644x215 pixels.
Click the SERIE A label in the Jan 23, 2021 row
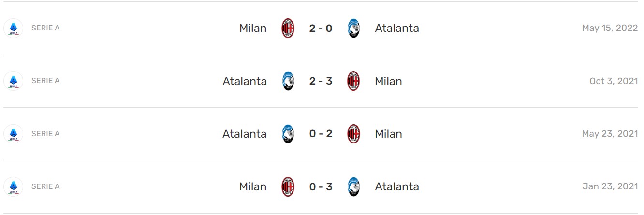45,186
